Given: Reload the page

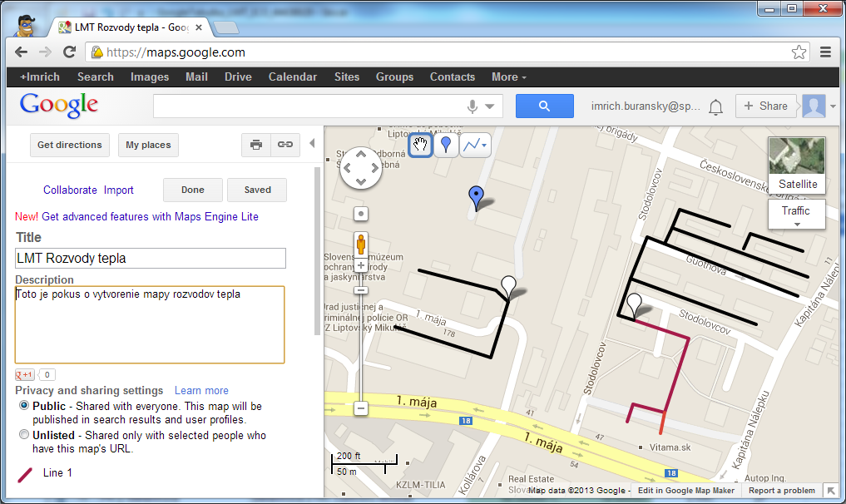Looking at the screenshot, I should coord(69,52).
